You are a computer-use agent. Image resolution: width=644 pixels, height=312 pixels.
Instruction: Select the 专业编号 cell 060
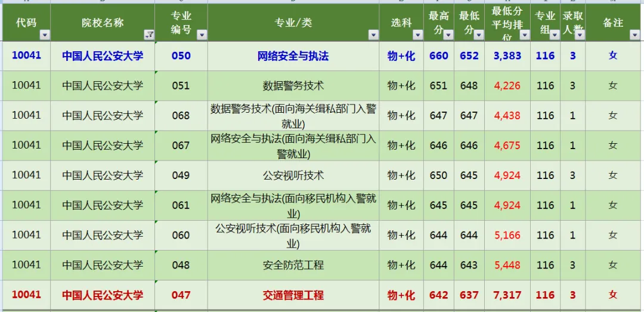tap(181, 235)
